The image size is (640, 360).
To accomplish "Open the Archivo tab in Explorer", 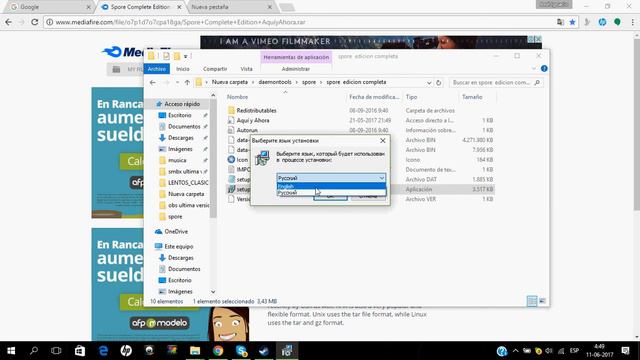I will point(157,69).
